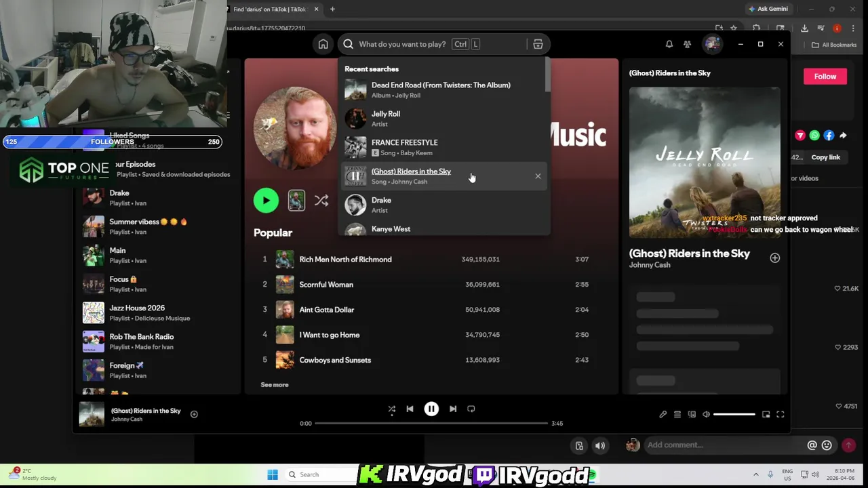868x488 pixels.
Task: Click Copy link in TikTok window
Action: (826, 157)
